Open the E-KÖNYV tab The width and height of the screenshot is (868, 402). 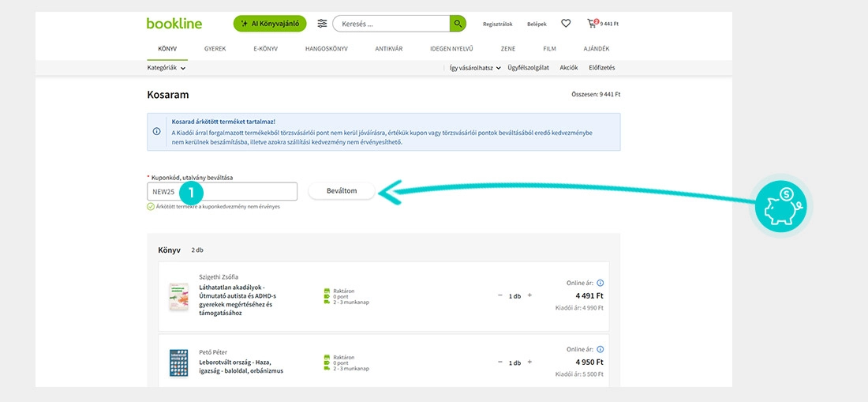click(x=265, y=49)
